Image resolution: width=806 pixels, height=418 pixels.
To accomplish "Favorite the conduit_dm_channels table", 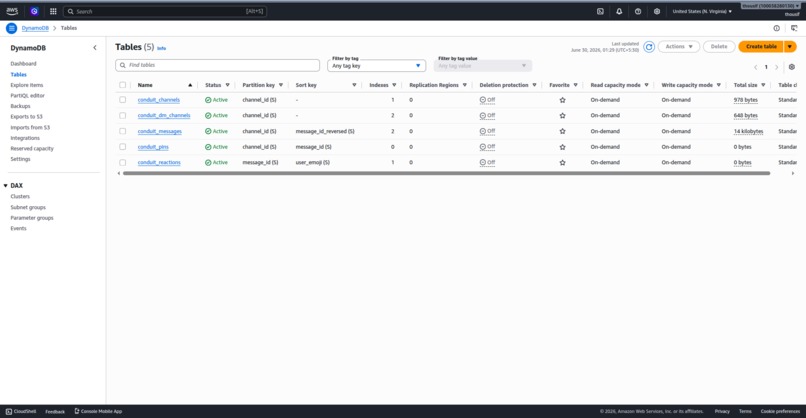I will tap(562, 116).
